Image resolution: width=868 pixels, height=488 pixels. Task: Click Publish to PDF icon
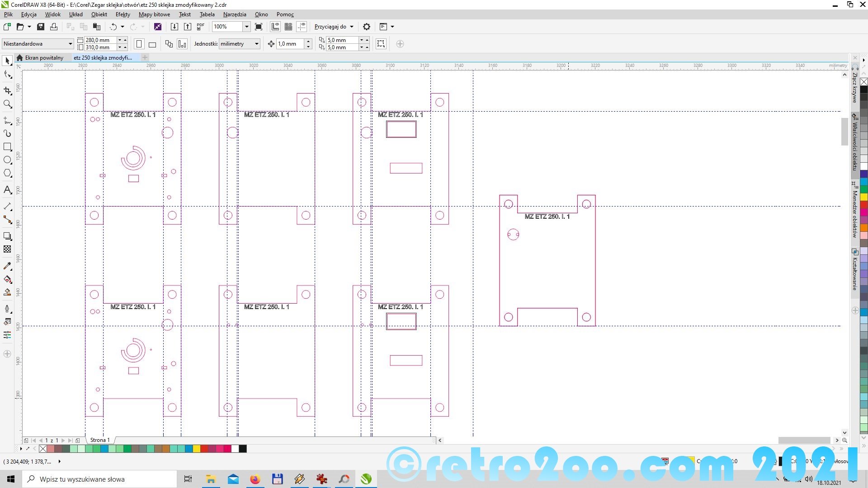[201, 27]
